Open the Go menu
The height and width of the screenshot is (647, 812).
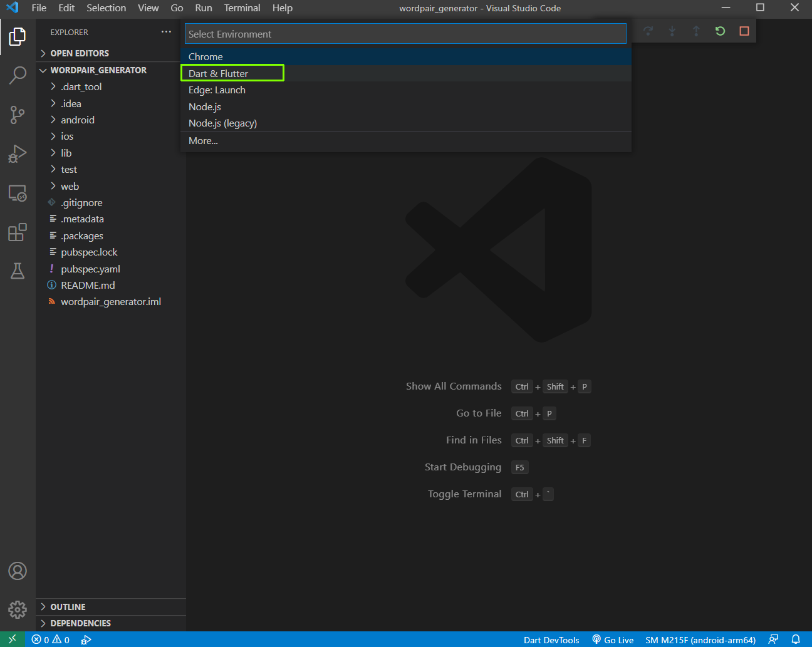pos(177,8)
